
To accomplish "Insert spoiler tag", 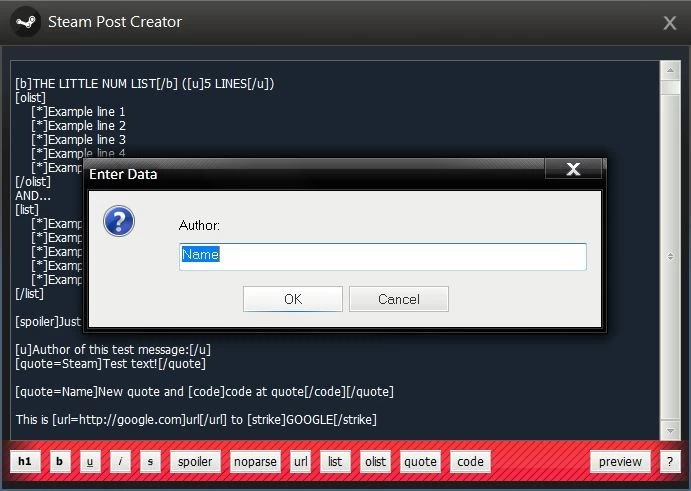I will 195,461.
